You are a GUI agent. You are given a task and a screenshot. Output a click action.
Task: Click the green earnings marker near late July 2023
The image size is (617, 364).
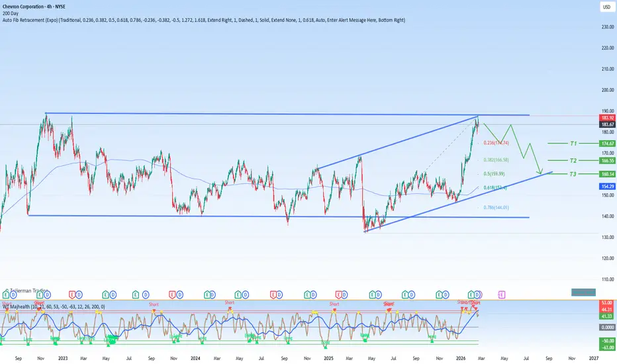[x=135, y=295]
